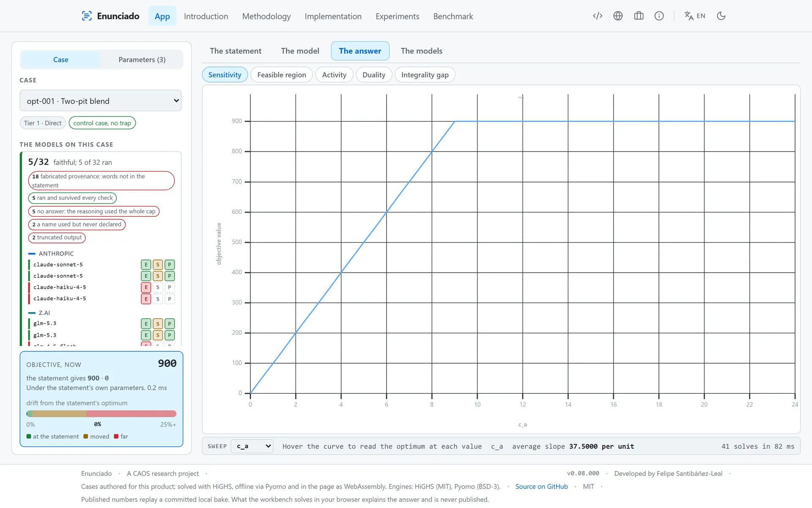Open the opt-001 Two-pit blend case dropdown
This screenshot has height=508, width=812.
[x=101, y=101]
